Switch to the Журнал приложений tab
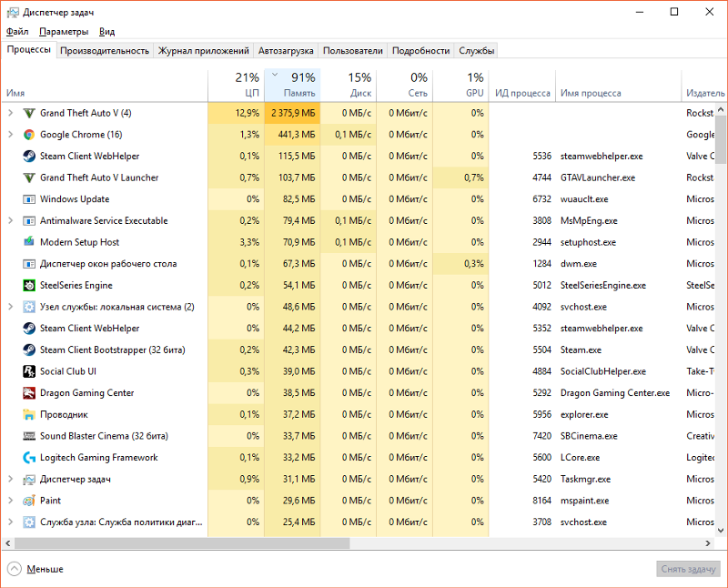728x588 pixels. [x=203, y=51]
